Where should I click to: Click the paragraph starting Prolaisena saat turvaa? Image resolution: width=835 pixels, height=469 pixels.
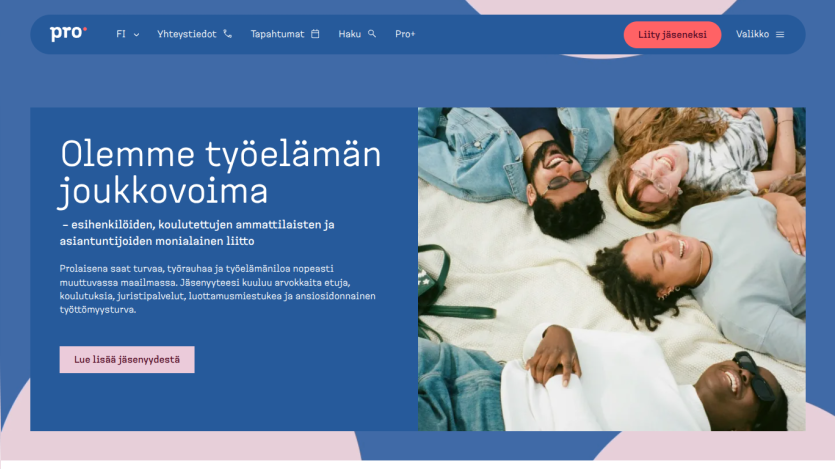pyautogui.click(x=217, y=289)
